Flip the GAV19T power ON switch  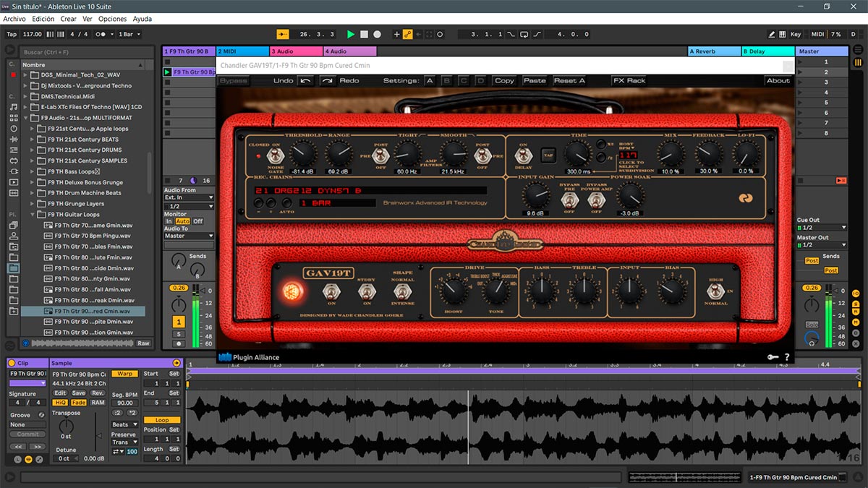tap(331, 292)
